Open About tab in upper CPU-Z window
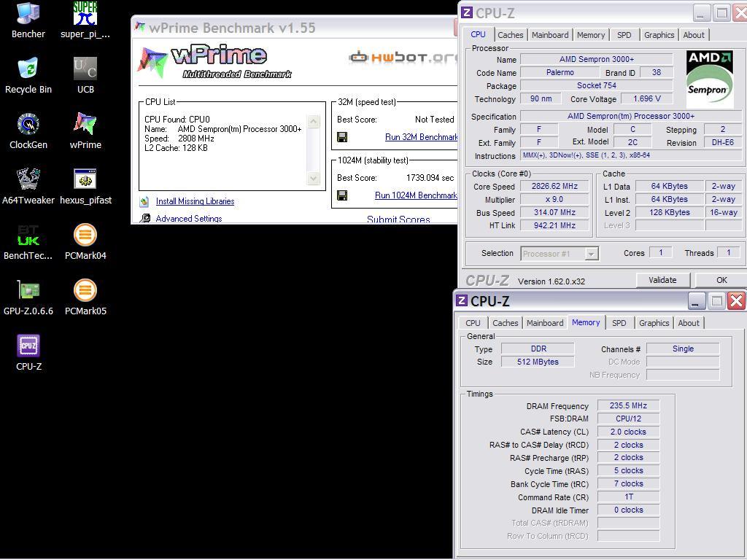Image resolution: width=747 pixels, height=560 pixels. (694, 35)
